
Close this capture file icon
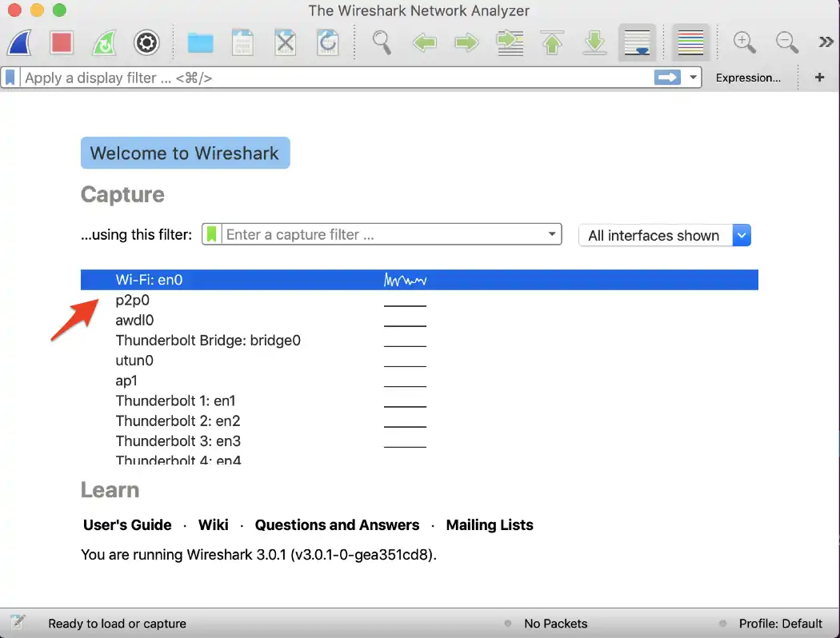(x=285, y=43)
